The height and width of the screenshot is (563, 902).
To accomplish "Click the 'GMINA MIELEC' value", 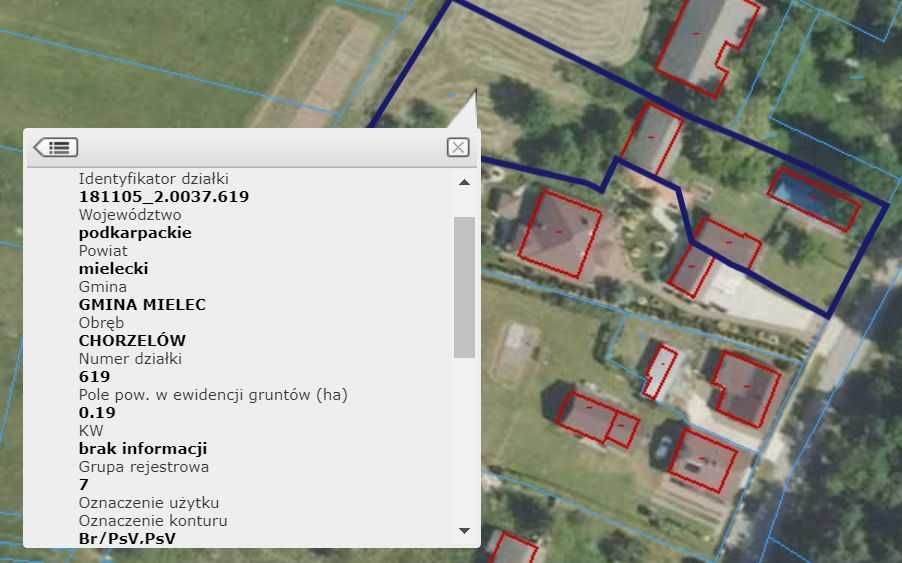I will click(x=142, y=305).
